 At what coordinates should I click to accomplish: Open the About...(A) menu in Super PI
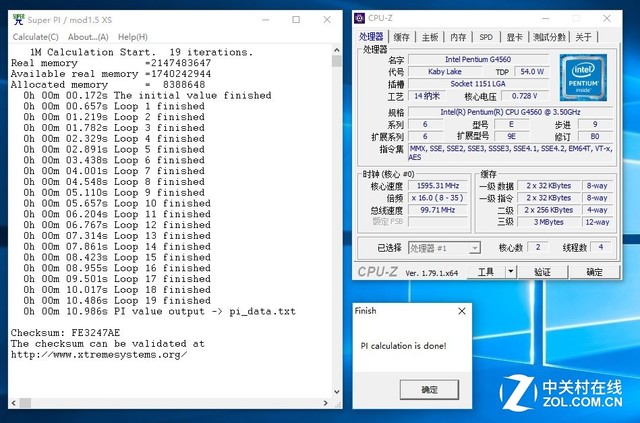point(88,37)
